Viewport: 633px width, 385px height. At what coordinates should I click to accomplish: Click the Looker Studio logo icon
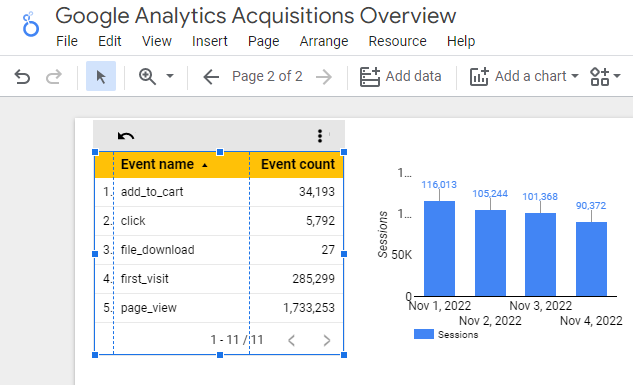pyautogui.click(x=31, y=24)
